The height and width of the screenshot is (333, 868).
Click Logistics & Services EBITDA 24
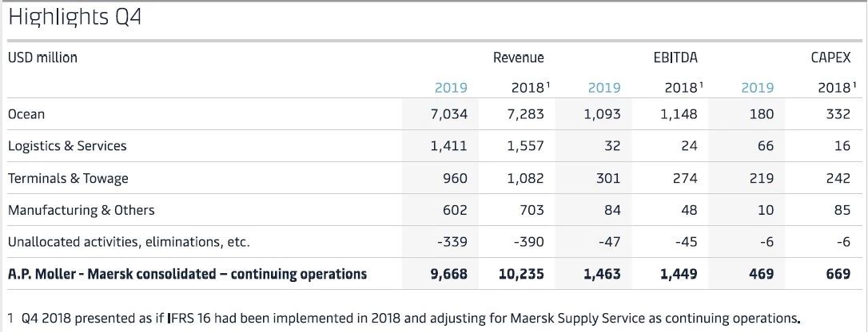pyautogui.click(x=689, y=146)
